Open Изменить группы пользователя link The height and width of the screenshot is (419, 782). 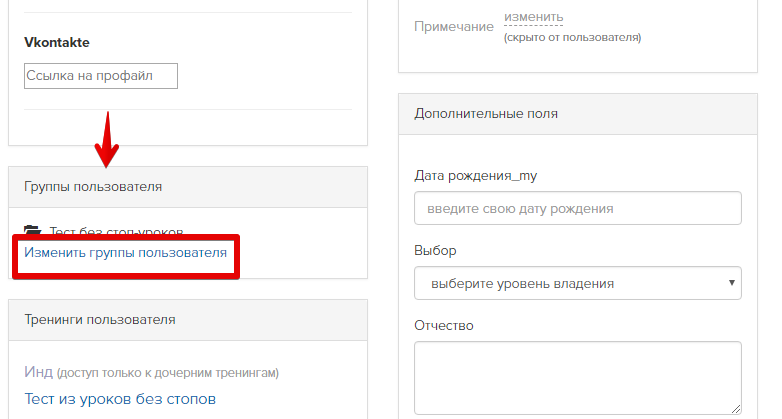pyautogui.click(x=125, y=253)
